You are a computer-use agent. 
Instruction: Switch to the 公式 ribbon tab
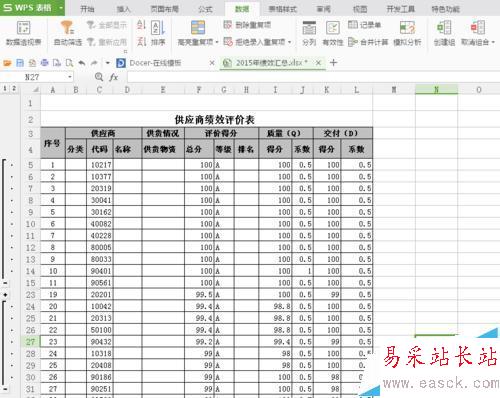(205, 9)
